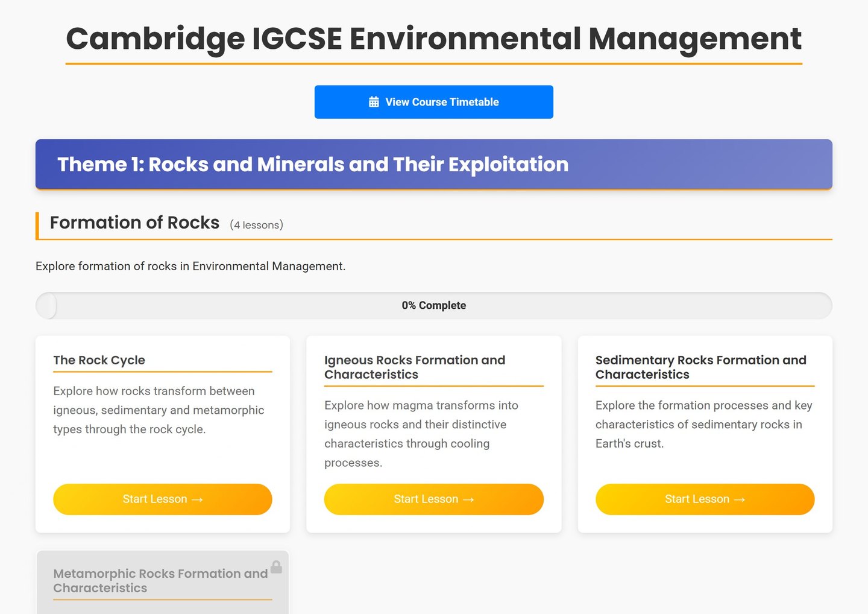Click the 0% Complete progress bar
This screenshot has height=614, width=868.
click(x=434, y=305)
